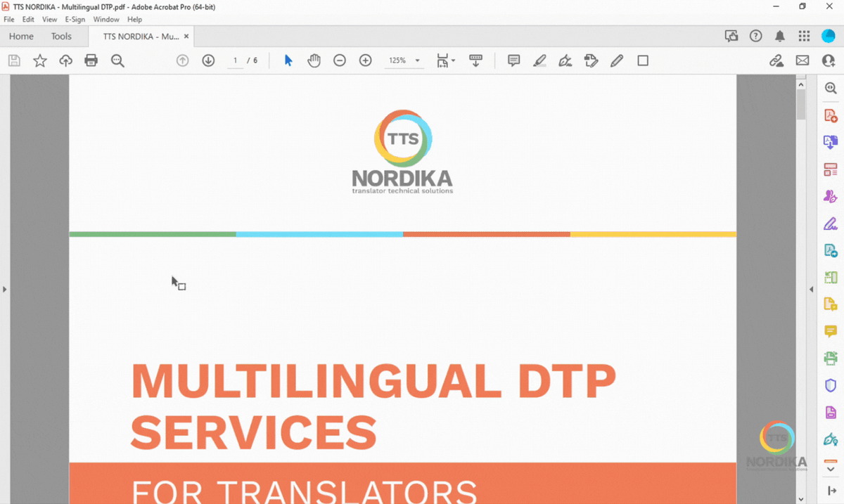Open the E-Sign menu
Image resolution: width=844 pixels, height=504 pixels.
[x=75, y=20]
